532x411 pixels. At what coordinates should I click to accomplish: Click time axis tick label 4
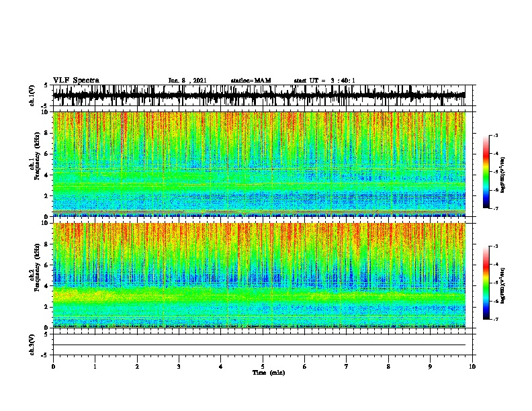click(221, 367)
